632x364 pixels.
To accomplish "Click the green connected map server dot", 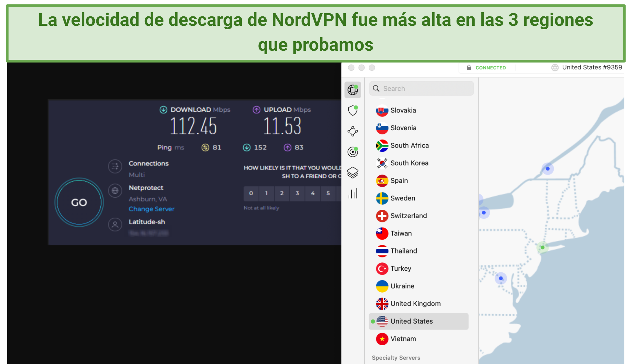I will [x=543, y=247].
